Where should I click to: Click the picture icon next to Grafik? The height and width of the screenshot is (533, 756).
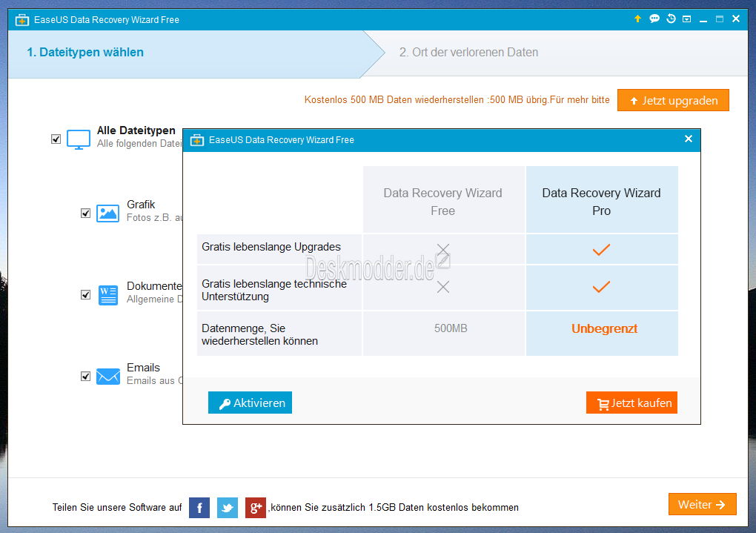(x=107, y=213)
